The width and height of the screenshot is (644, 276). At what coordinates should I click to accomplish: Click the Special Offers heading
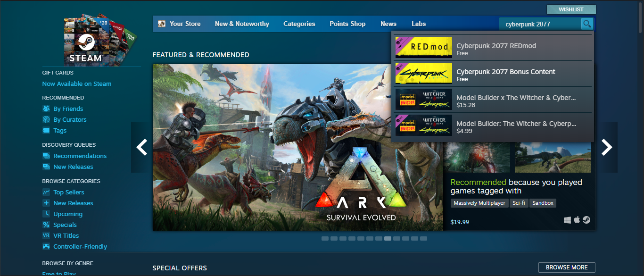click(x=180, y=268)
